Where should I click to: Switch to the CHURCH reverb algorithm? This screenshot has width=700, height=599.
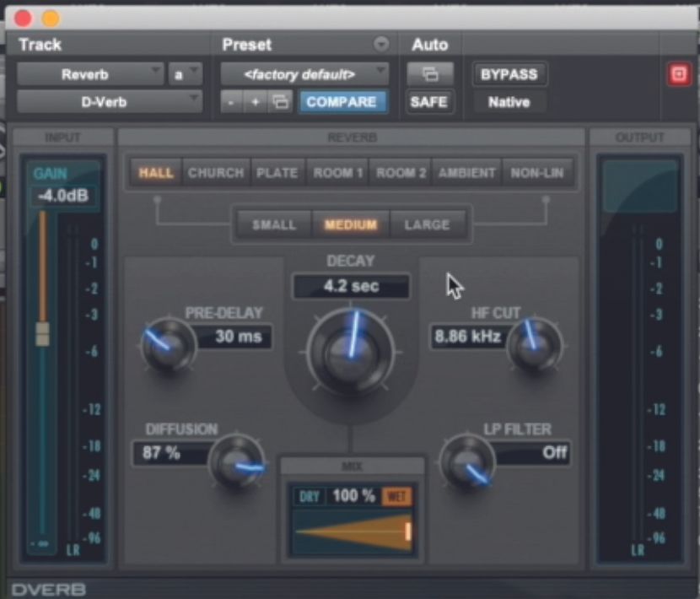pos(215,172)
